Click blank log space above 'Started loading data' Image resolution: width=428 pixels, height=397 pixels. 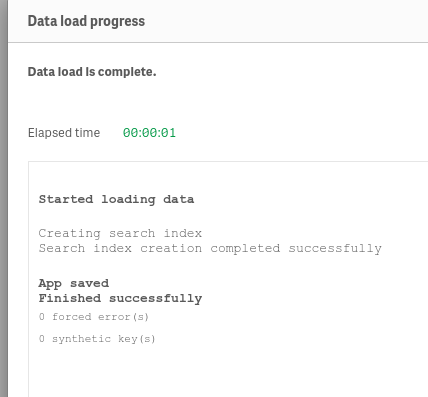[x=227, y=177]
